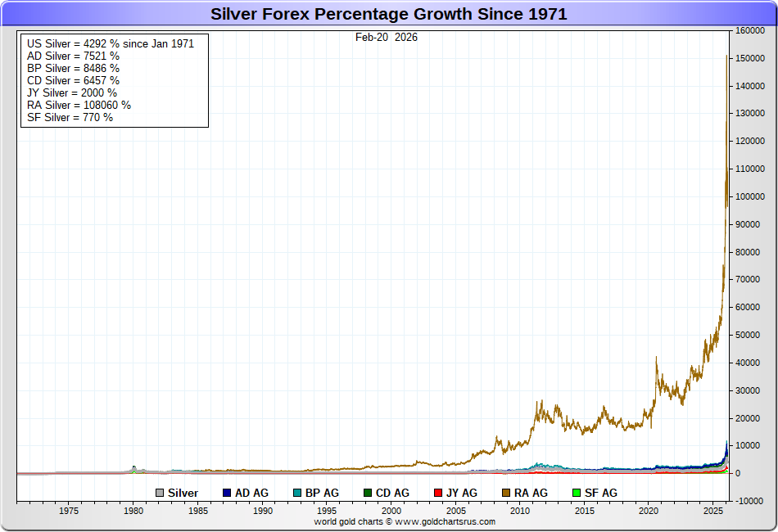778x532 pixels.
Task: Click the 1975 label on the x-axis
Action: [x=69, y=511]
